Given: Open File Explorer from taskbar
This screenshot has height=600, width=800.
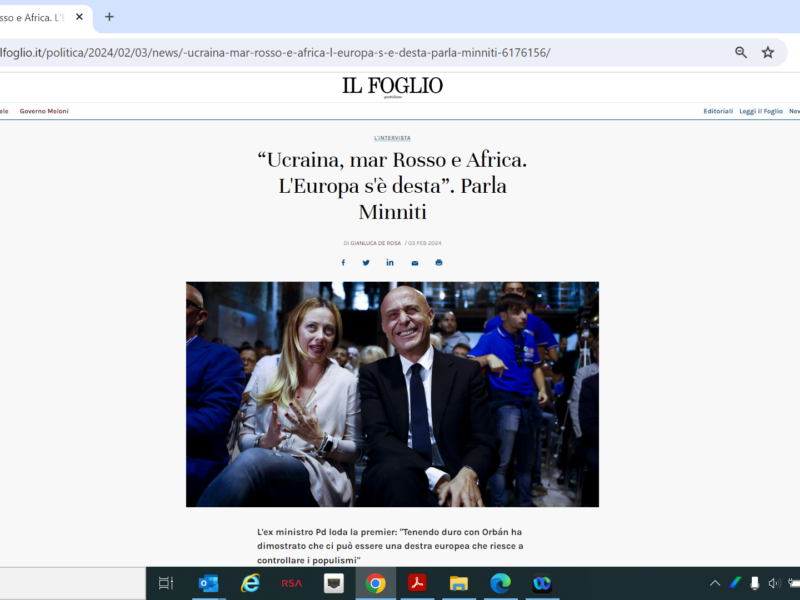Looking at the screenshot, I should point(459,583).
